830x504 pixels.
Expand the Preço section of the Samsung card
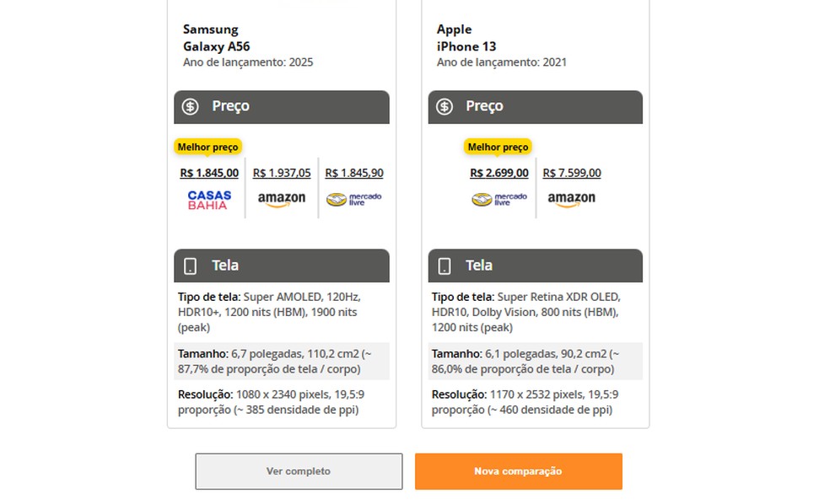point(281,106)
